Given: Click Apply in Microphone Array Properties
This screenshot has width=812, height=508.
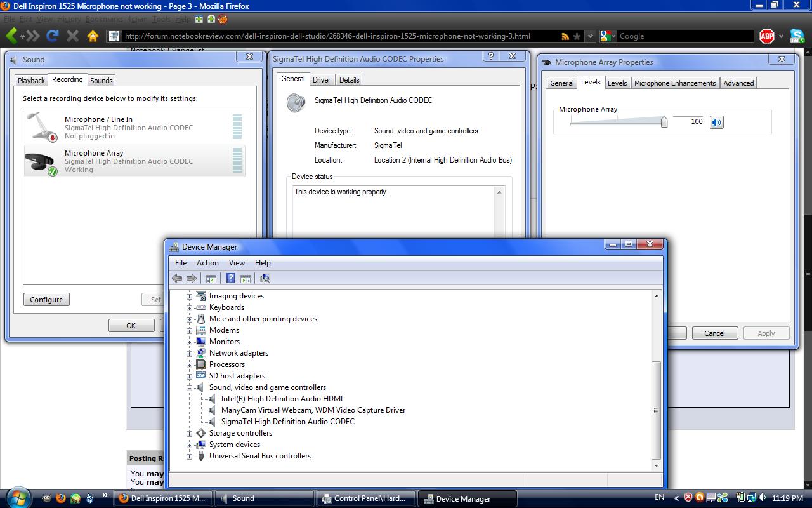Looking at the screenshot, I should pos(766,333).
